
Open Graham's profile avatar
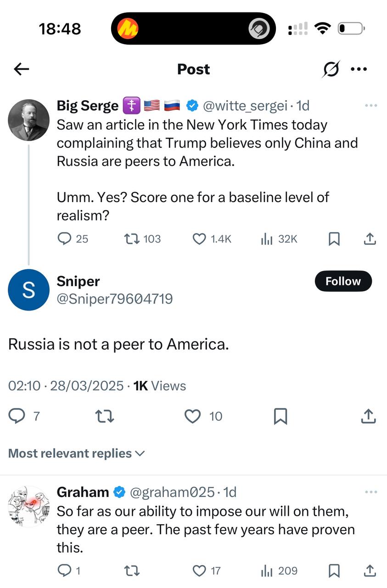(28, 507)
